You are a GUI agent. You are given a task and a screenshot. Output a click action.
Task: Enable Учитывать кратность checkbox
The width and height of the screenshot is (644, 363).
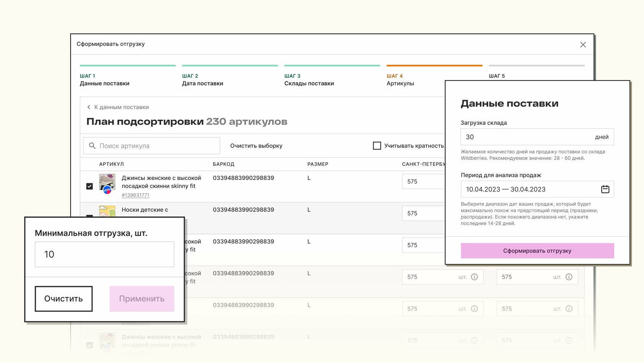click(377, 146)
